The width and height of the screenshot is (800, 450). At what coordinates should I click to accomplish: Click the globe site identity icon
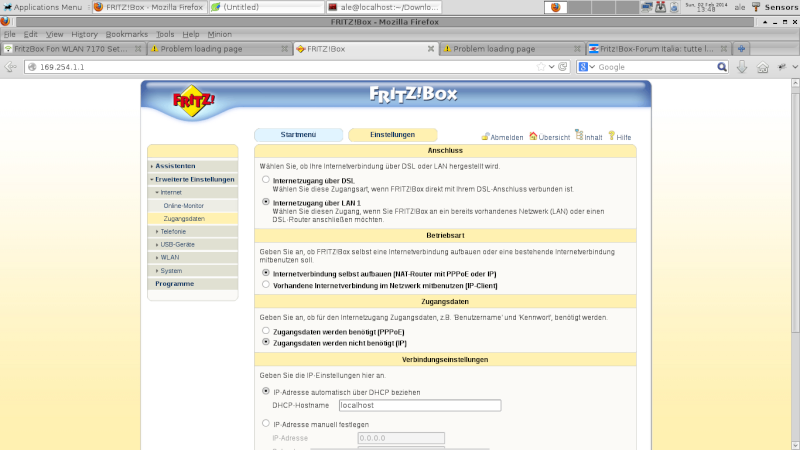tap(32, 67)
